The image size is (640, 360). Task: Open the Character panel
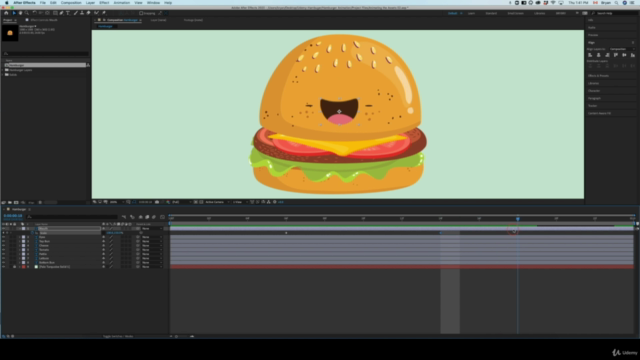pyautogui.click(x=594, y=91)
